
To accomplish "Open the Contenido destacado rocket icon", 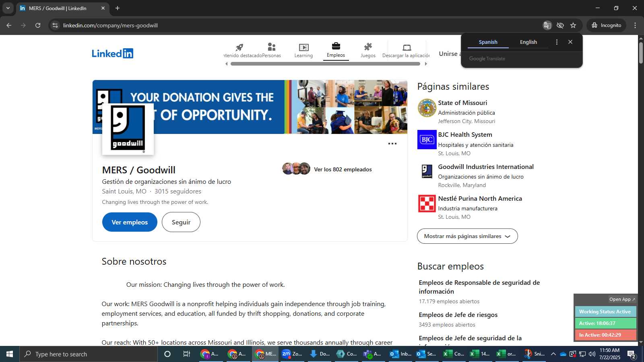I will click(x=239, y=47).
